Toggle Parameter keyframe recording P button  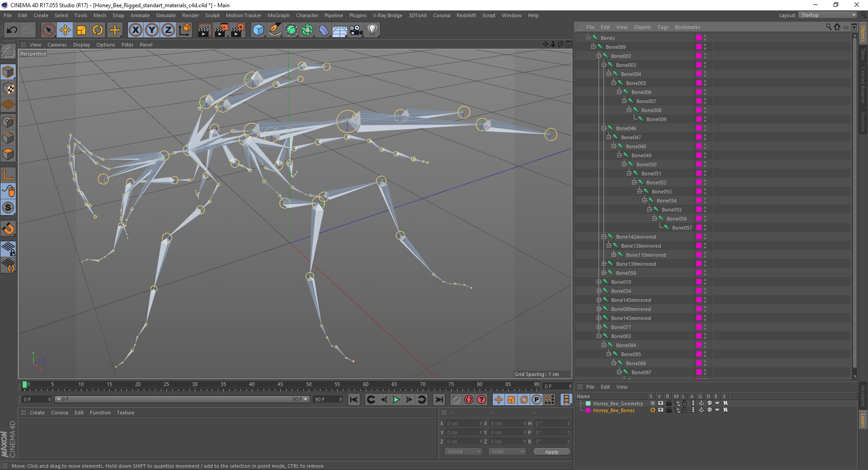(x=536, y=399)
